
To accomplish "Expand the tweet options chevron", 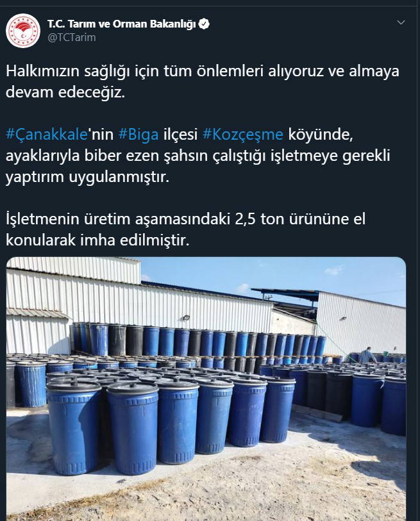I will tap(401, 22).
